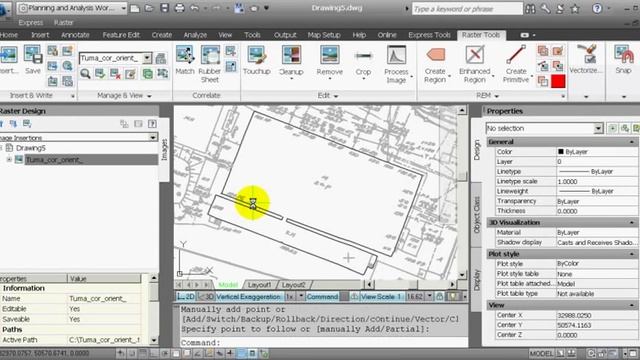Collapse the 3D Visualization section
The image size is (640, 360).
click(632, 222)
